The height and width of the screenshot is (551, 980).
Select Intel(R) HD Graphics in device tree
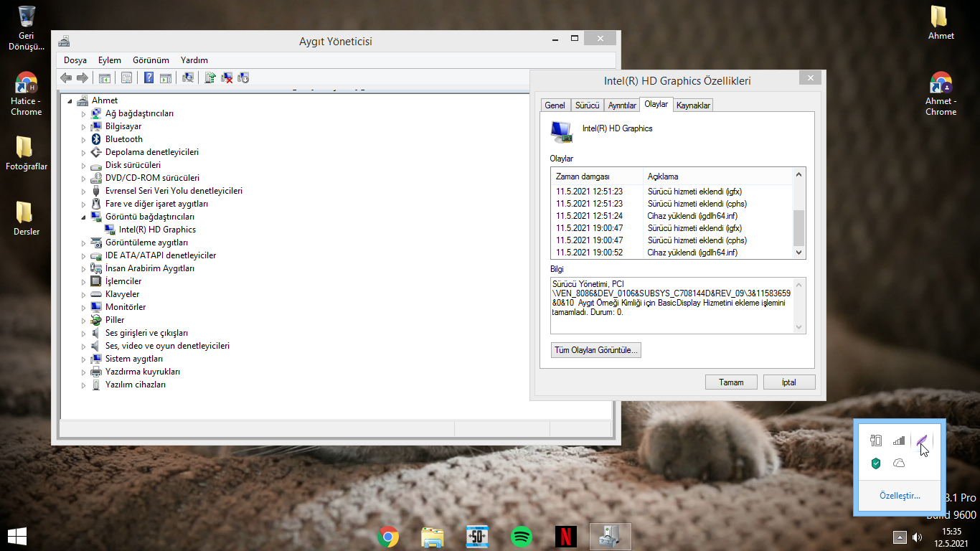click(x=157, y=230)
